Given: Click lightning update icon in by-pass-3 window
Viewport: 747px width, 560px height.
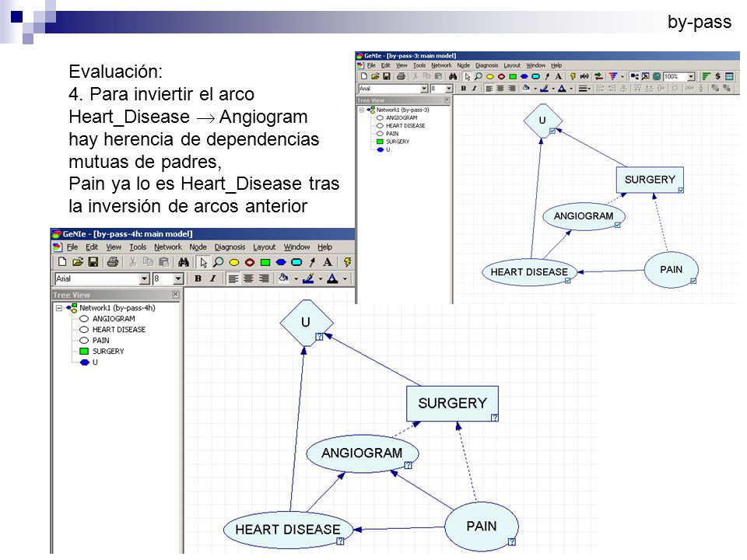Looking at the screenshot, I should (573, 76).
